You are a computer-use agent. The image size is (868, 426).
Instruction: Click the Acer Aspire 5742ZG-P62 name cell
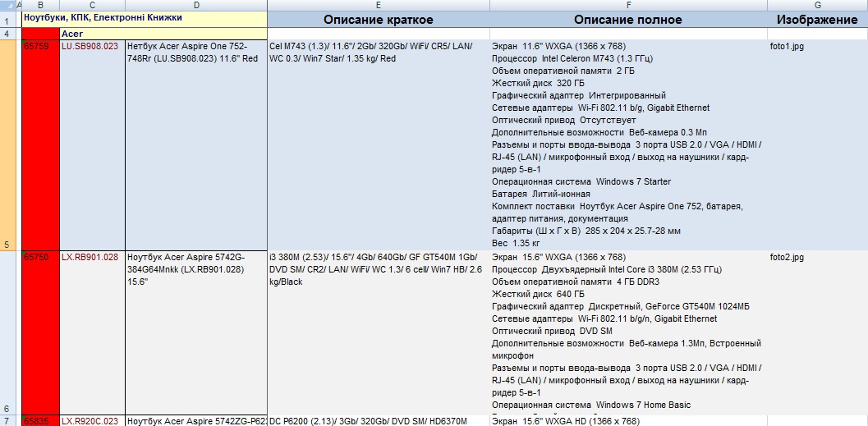click(196, 421)
